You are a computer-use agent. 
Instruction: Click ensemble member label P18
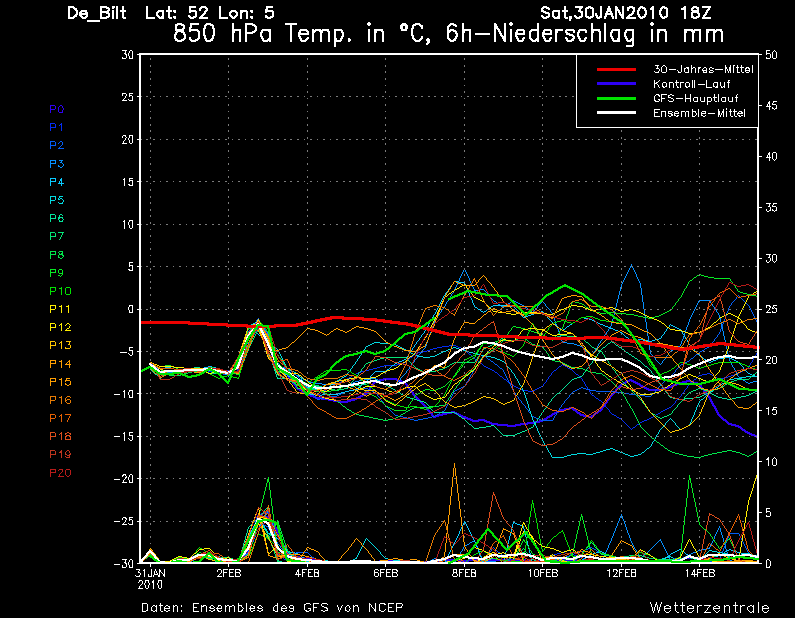coord(60,436)
